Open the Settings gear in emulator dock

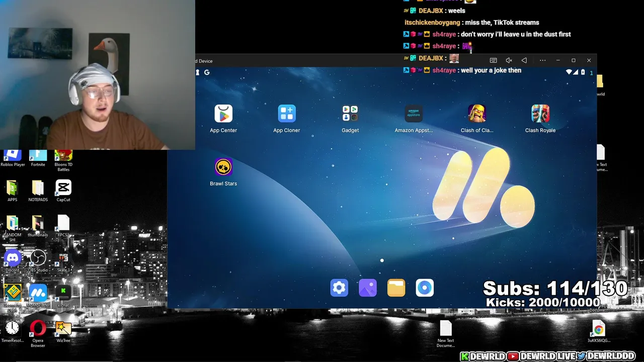click(339, 288)
